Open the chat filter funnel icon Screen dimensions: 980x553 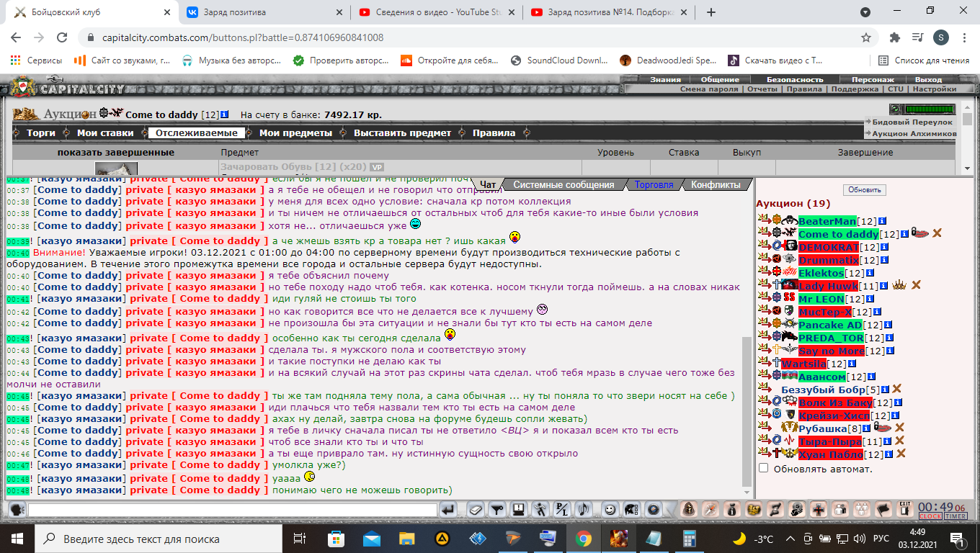point(496,510)
